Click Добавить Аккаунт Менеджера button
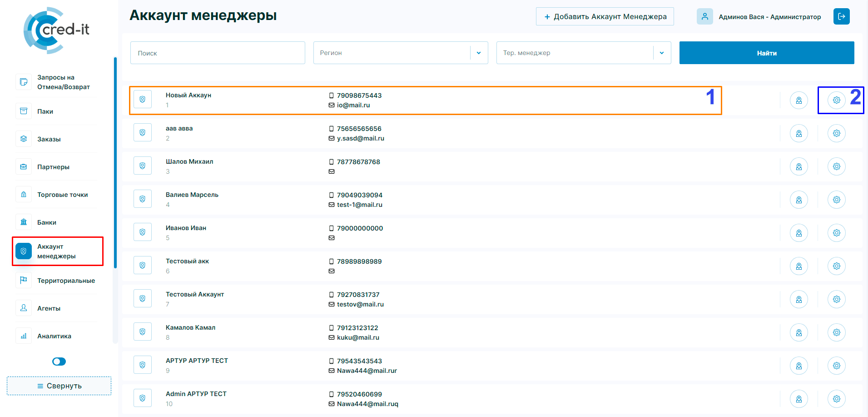Image resolution: width=868 pixels, height=417 pixels. 605,16
